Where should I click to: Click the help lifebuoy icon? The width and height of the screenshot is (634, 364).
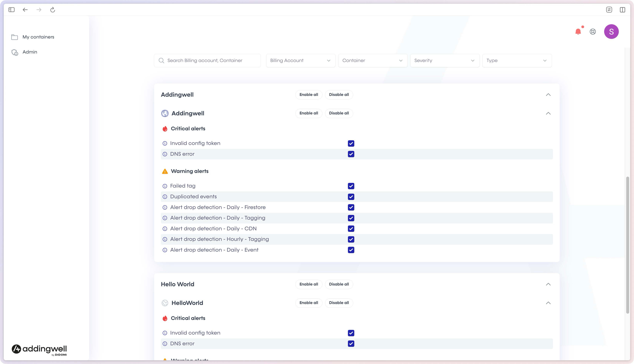593,31
